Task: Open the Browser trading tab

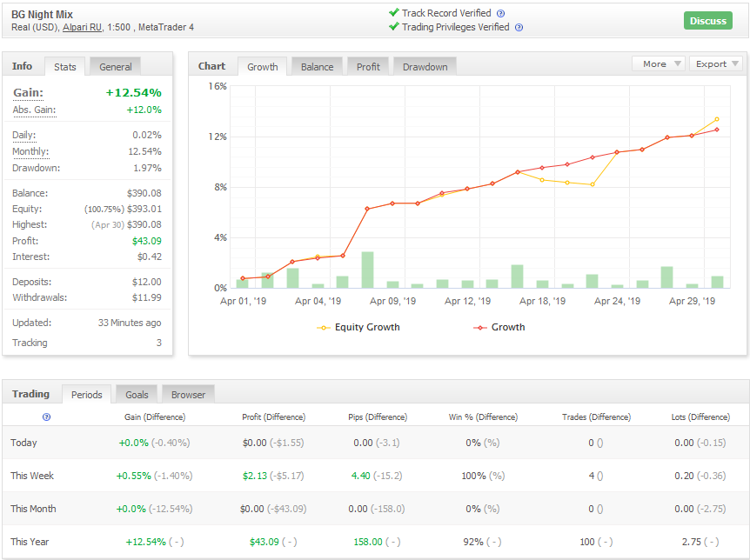Action: point(188,395)
